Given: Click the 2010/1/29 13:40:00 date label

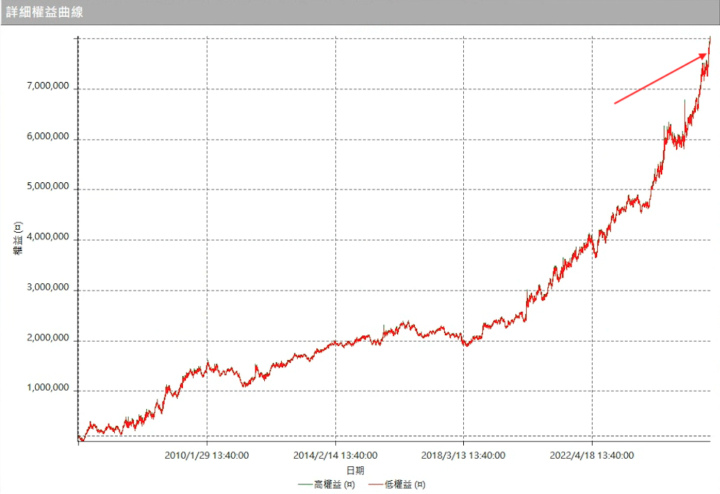Looking at the screenshot, I should tap(207, 455).
